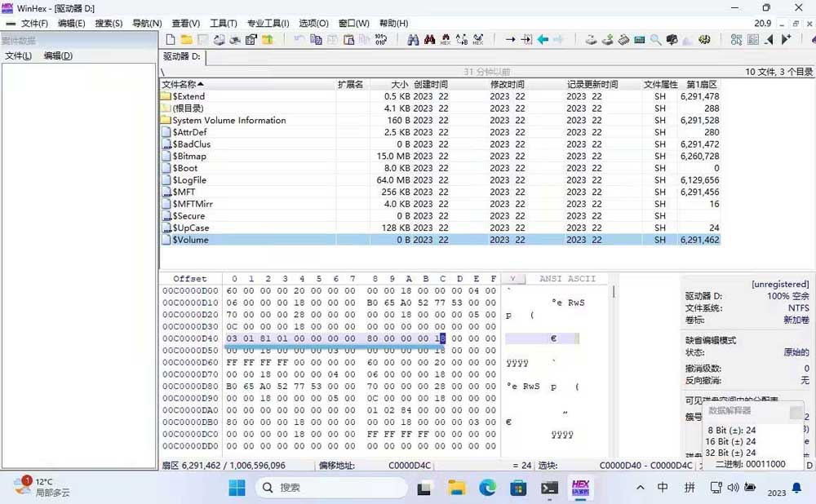This screenshot has height=504, width=816.
Task: Click the next black right-triangle plus icon
Action: [786, 39]
